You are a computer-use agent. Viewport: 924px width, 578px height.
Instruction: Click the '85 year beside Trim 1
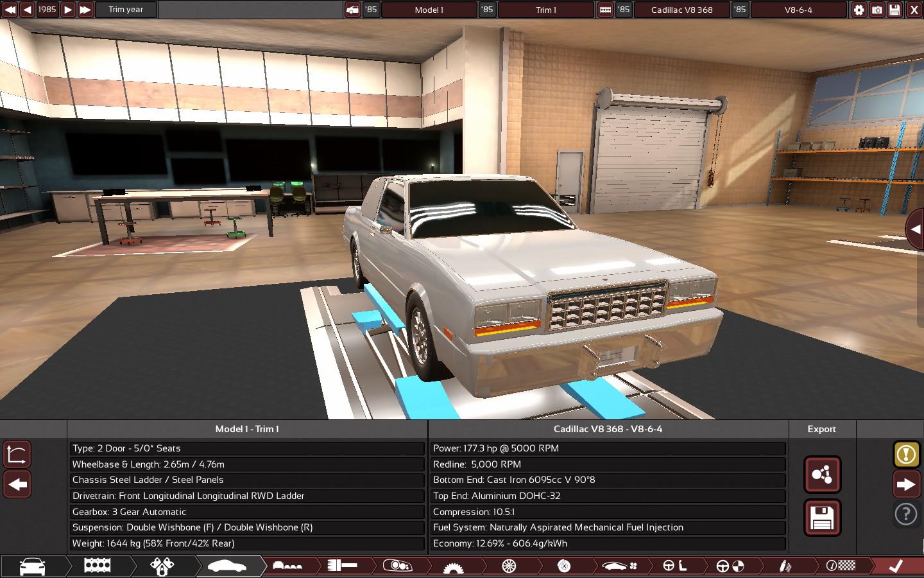coord(488,10)
